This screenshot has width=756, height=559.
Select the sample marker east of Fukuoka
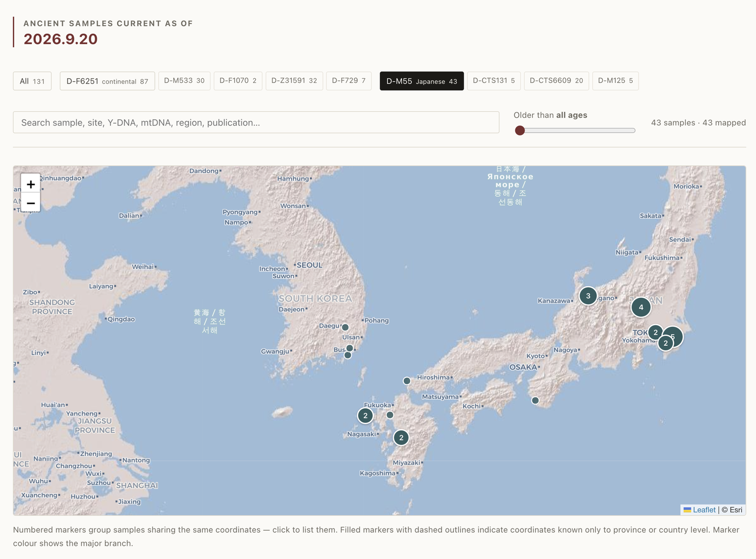tap(390, 415)
